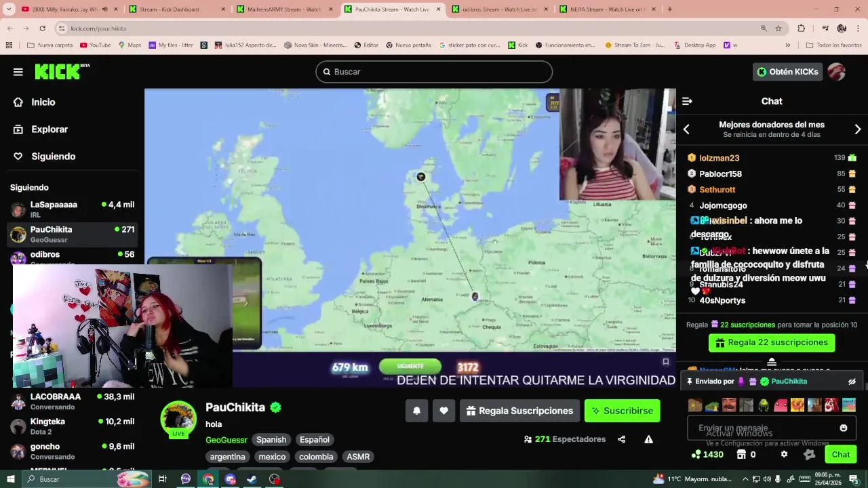The image size is (868, 488).
Task: Report stream with warning triangle icon
Action: click(x=648, y=439)
